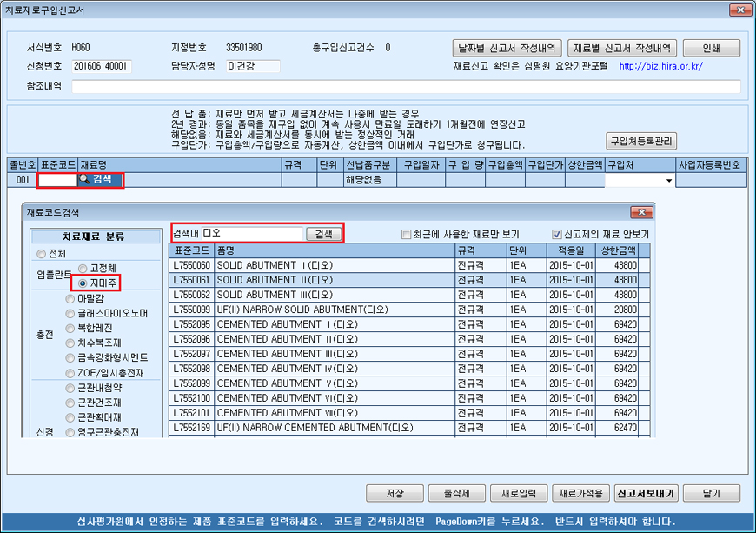This screenshot has width=756, height=533.
Task: Open the 구입처 dropdown arrow
Action: (x=668, y=181)
